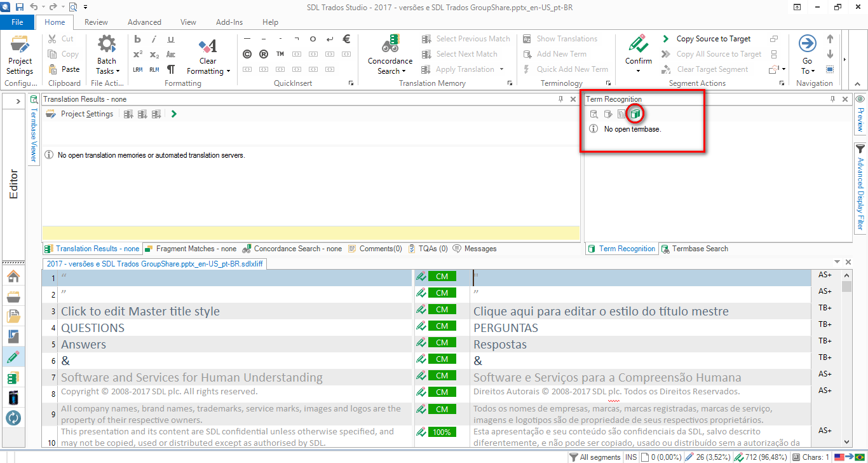Image resolution: width=868 pixels, height=463 pixels.
Task: Click View term details icon in Term Recognition
Action: [593, 114]
